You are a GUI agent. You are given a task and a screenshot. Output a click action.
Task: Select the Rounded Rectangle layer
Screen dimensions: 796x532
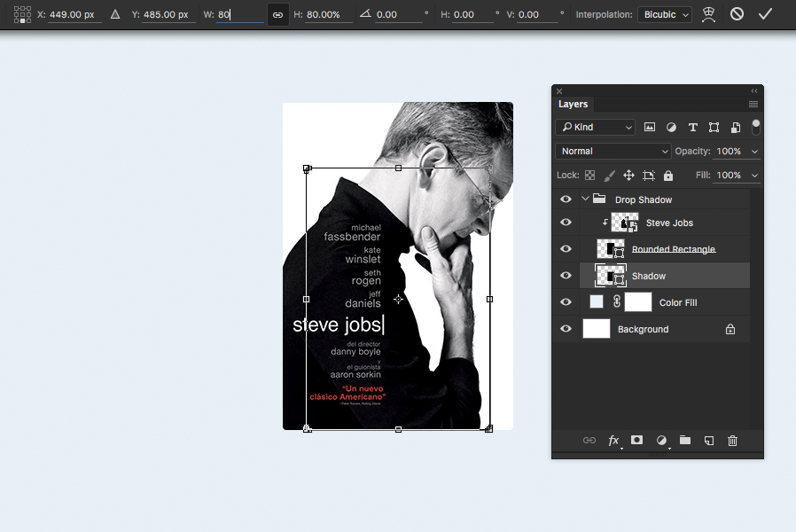pos(675,248)
